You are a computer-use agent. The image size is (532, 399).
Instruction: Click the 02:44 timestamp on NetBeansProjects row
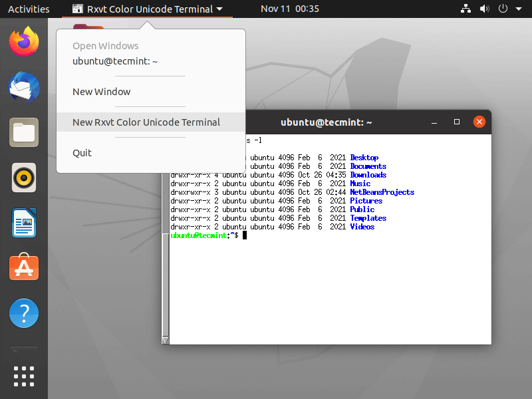pyautogui.click(x=336, y=192)
